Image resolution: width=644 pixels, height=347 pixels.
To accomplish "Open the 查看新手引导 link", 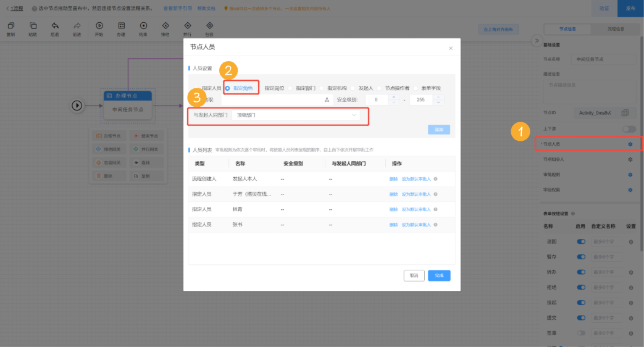I will click(x=178, y=8).
